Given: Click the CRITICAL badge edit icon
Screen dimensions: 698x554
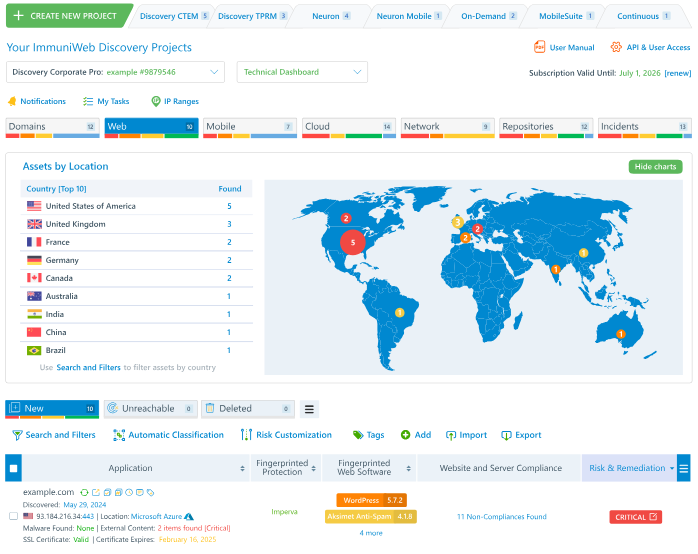Looking at the screenshot, I should [x=653, y=517].
